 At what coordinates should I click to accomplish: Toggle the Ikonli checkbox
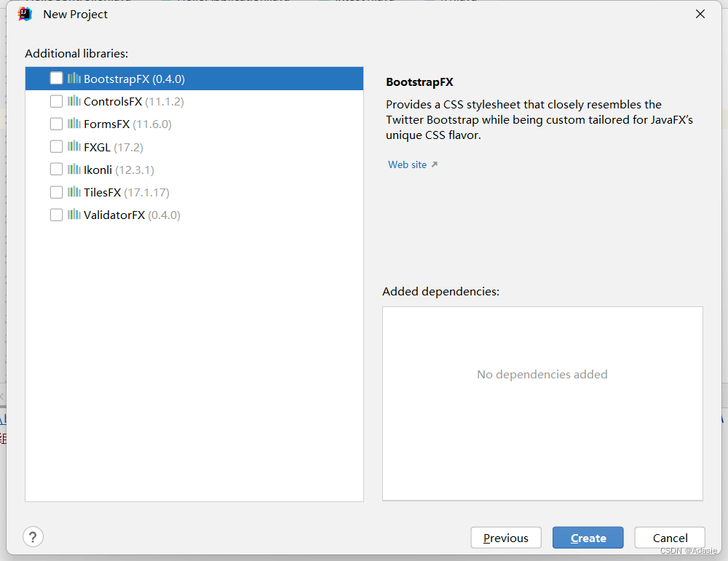[x=56, y=170]
